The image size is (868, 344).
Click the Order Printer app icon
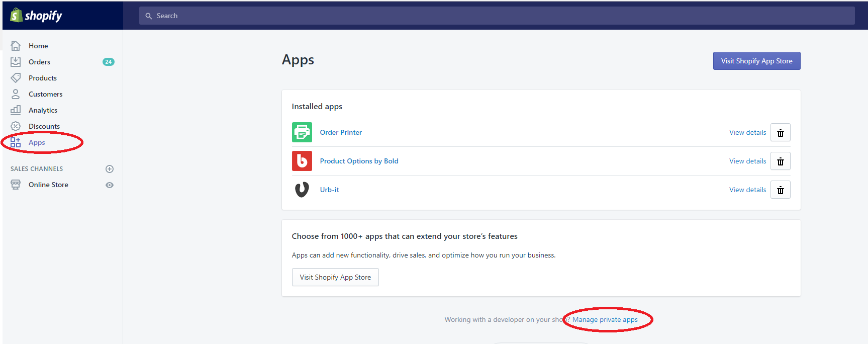coord(302,132)
